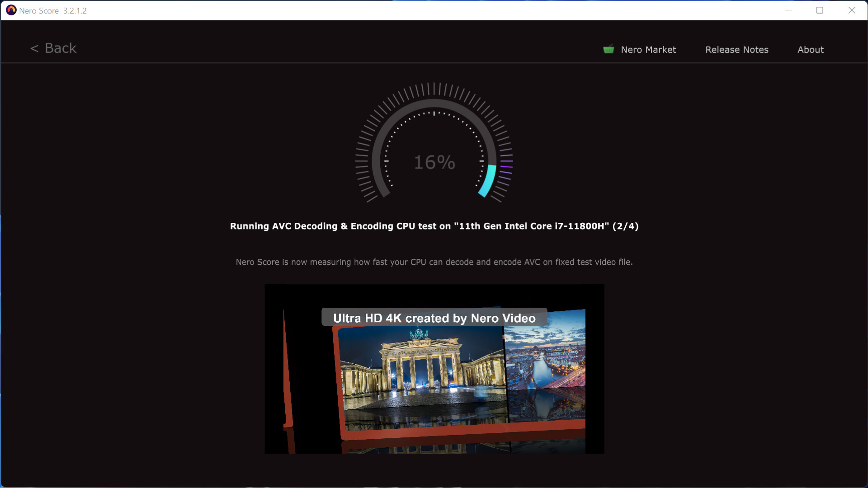
Task: Open the About section
Action: click(x=810, y=50)
